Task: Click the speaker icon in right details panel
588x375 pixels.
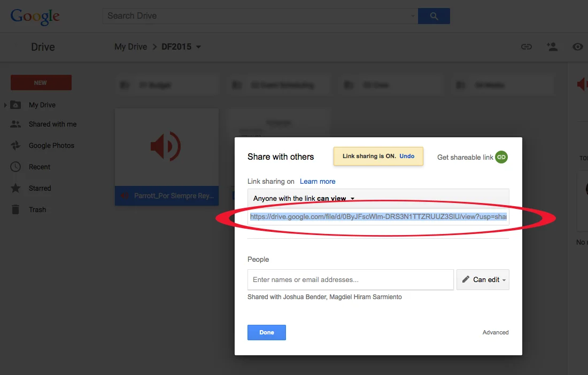Action: 582,84
